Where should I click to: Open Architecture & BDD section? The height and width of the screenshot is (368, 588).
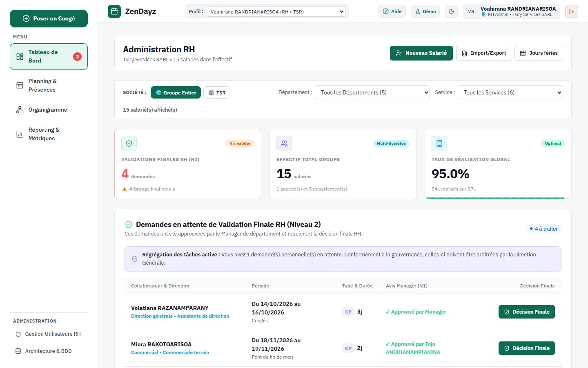point(49,351)
